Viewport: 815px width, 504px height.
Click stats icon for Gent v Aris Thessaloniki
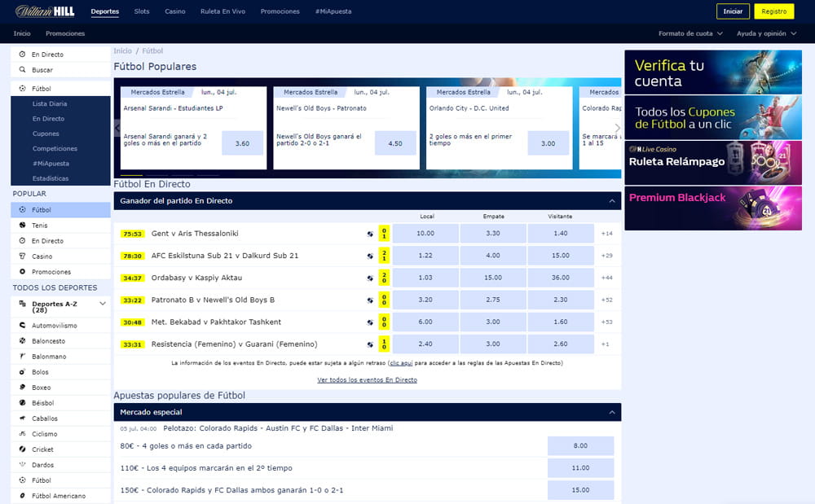point(370,234)
